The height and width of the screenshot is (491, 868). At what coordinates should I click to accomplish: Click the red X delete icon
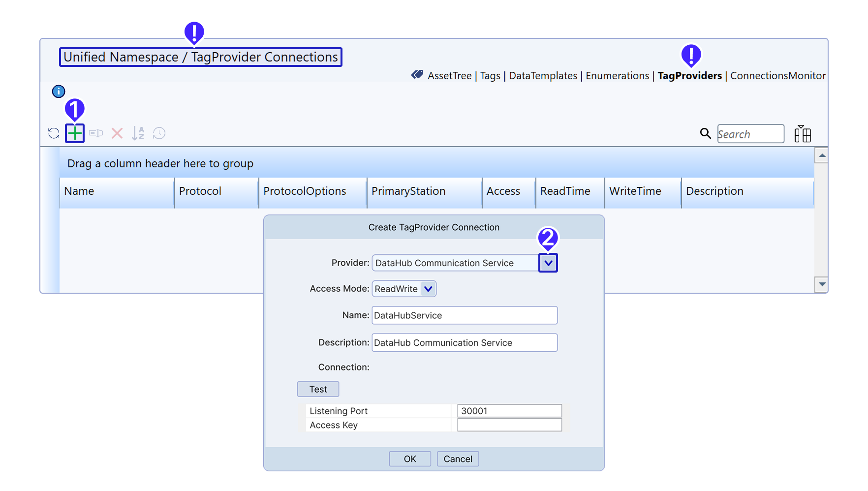(x=117, y=133)
